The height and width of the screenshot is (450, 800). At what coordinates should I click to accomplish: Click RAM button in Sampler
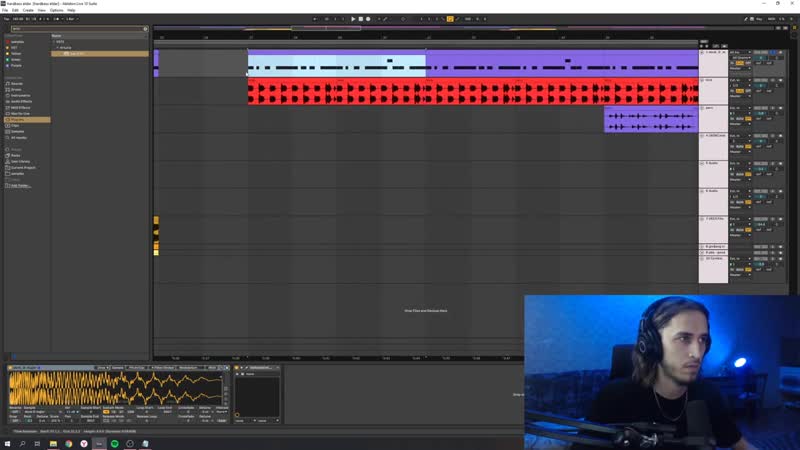[221, 421]
